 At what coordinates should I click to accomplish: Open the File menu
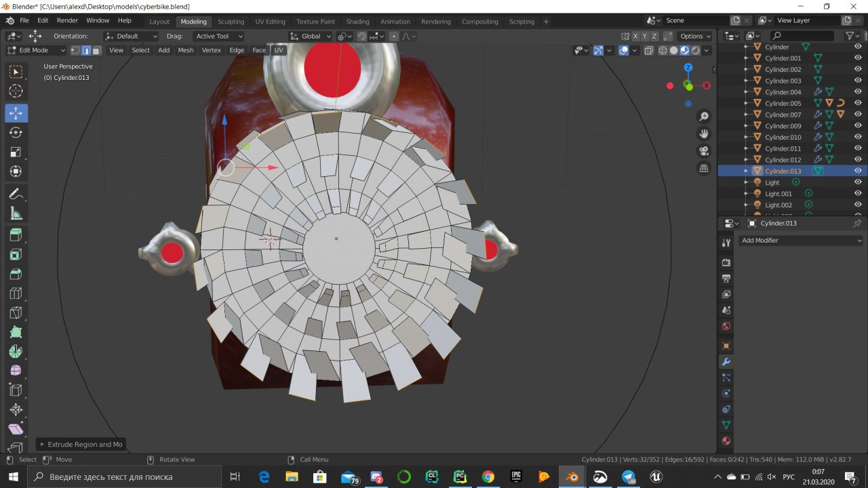tap(24, 20)
